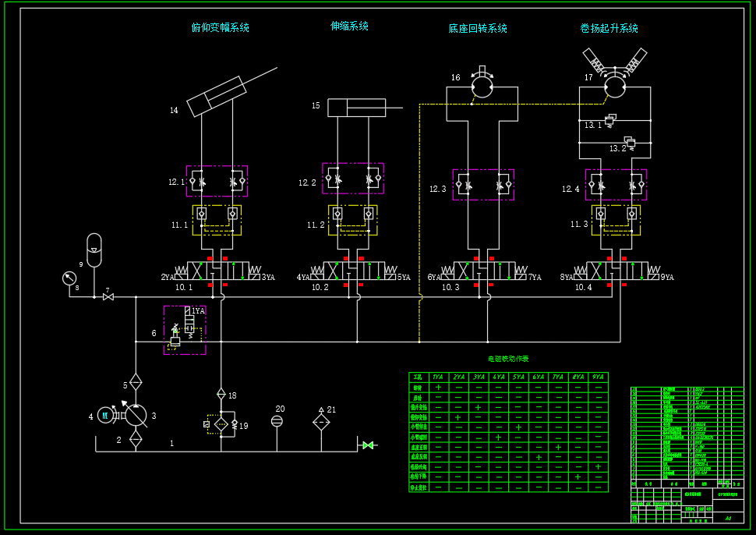Click the magenta throttle block labeled 12.4
The height and width of the screenshot is (535, 756).
click(x=616, y=184)
